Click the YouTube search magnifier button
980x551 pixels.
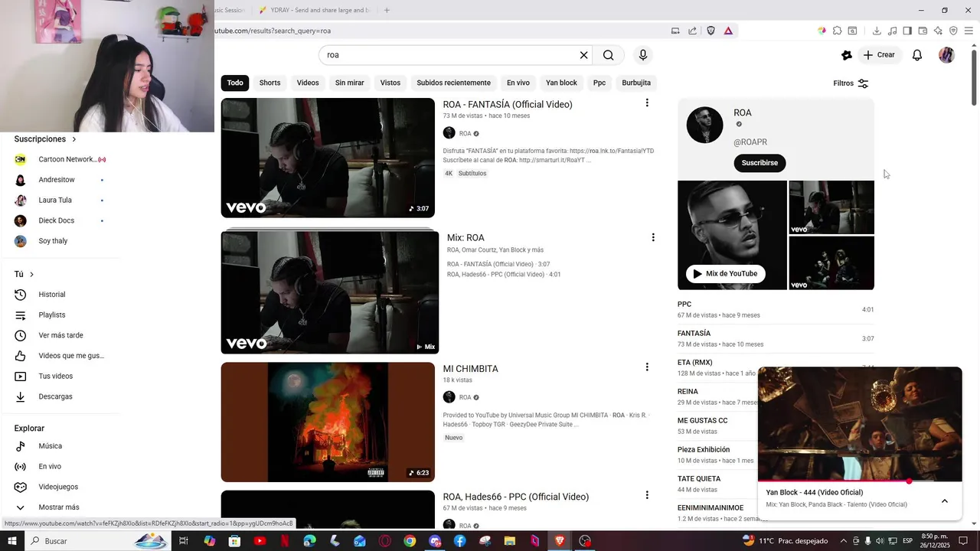click(608, 55)
